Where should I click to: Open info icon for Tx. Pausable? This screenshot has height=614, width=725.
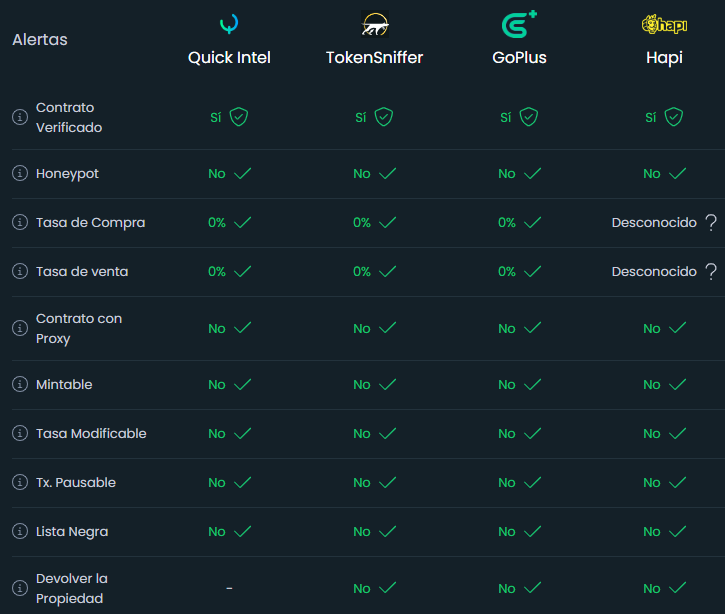pyautogui.click(x=20, y=482)
